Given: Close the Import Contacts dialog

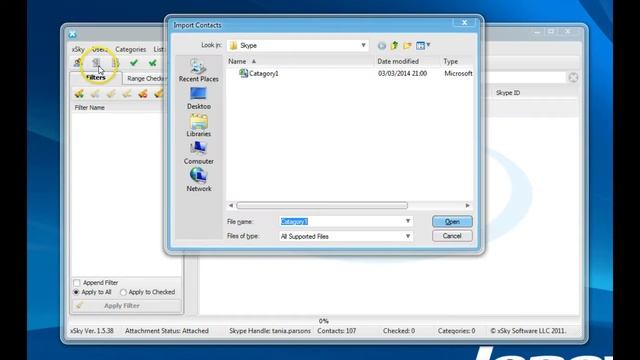Looking at the screenshot, I should (x=464, y=22).
